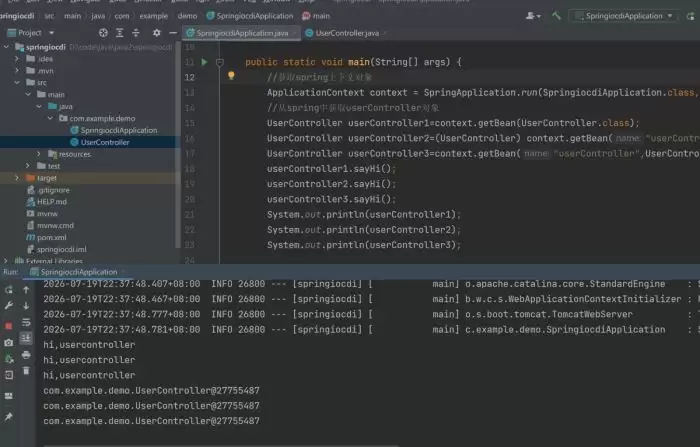The width and height of the screenshot is (700, 447).
Task: Click the example breadcrumb
Action: (154, 16)
